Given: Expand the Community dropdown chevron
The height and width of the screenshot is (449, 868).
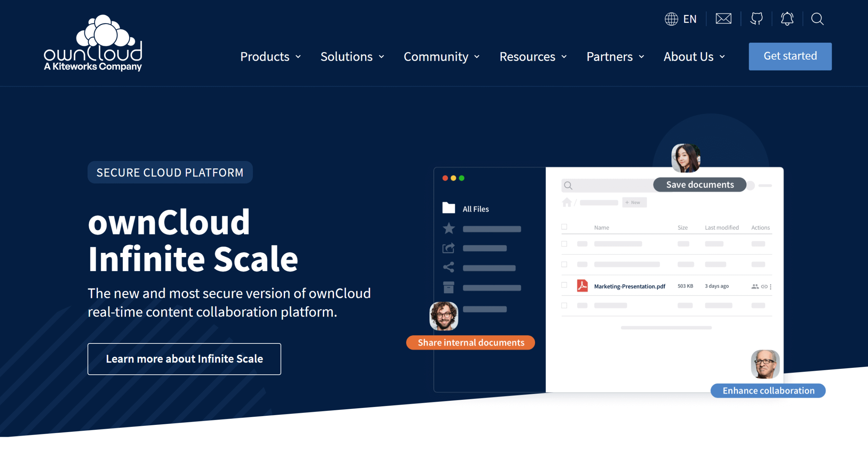Looking at the screenshot, I should point(477,57).
